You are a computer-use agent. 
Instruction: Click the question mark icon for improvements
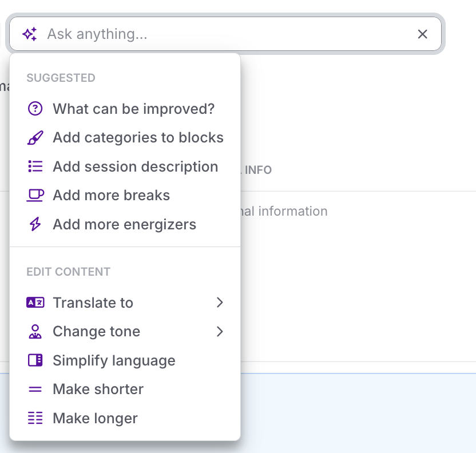35,109
